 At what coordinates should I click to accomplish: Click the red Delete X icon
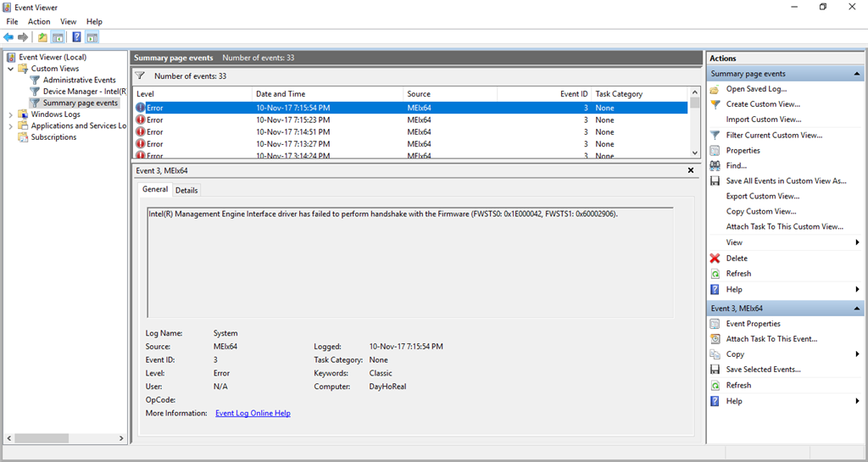coord(715,259)
